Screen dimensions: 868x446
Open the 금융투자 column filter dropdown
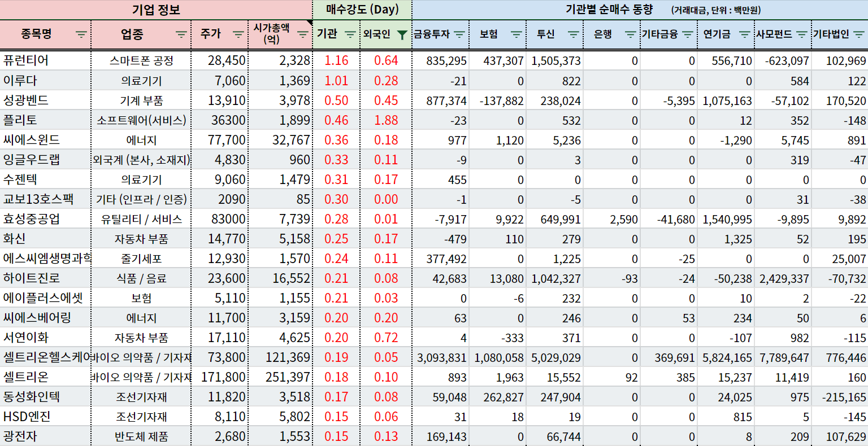[459, 34]
